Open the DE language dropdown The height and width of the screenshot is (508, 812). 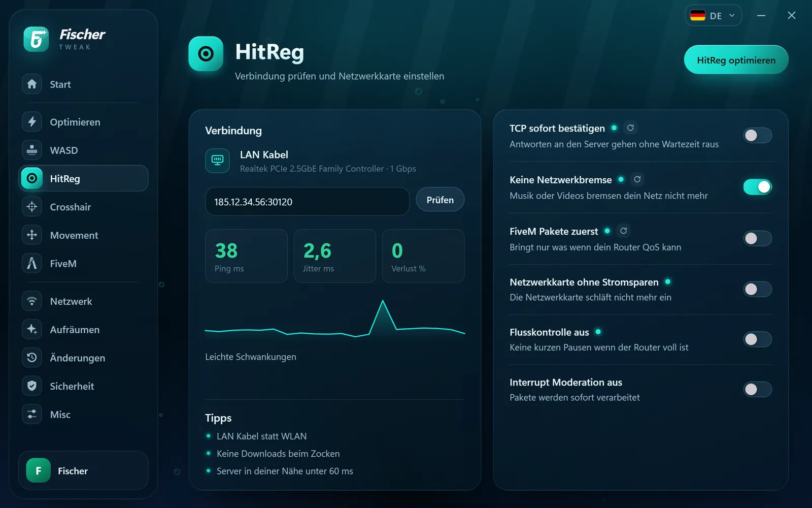click(713, 16)
